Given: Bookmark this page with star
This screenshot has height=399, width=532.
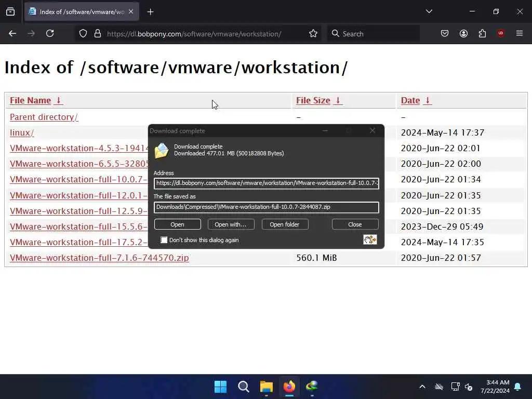Looking at the screenshot, I should 313,33.
